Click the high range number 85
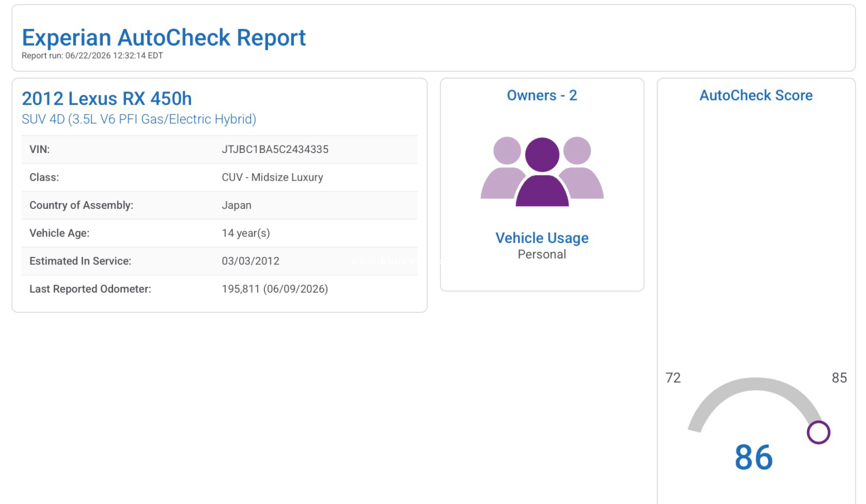 839,378
